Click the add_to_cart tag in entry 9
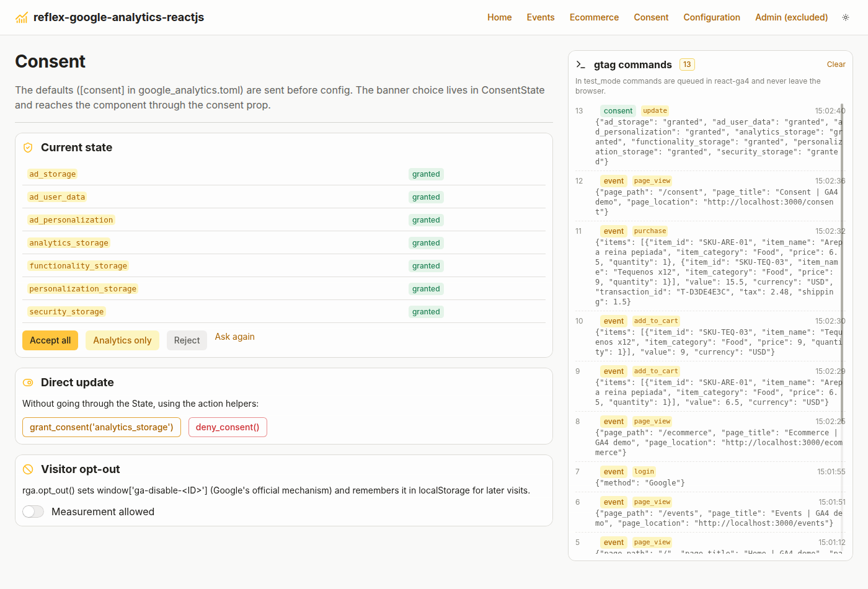Image resolution: width=868 pixels, height=589 pixels. [x=656, y=371]
